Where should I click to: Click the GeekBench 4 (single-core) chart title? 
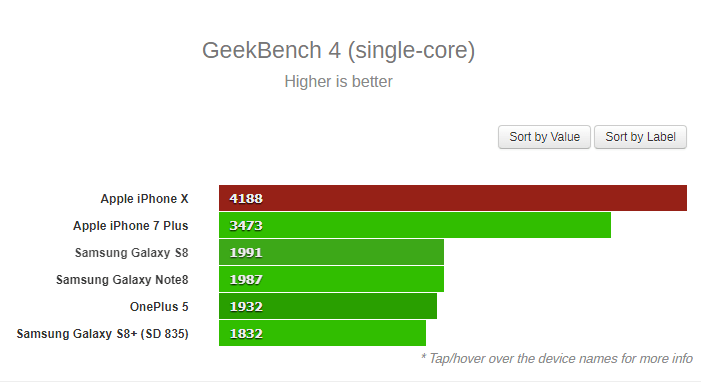[x=338, y=51]
